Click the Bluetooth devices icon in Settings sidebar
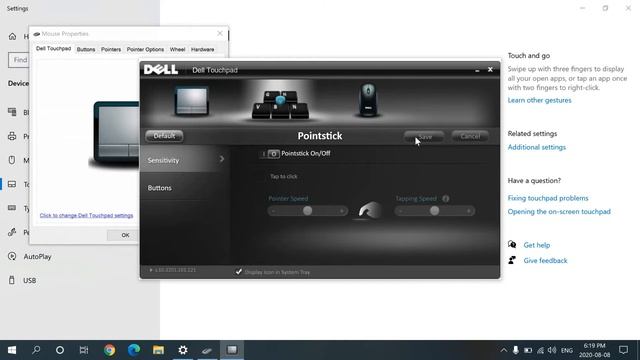Viewport: 640px width, 360px height. [12, 112]
